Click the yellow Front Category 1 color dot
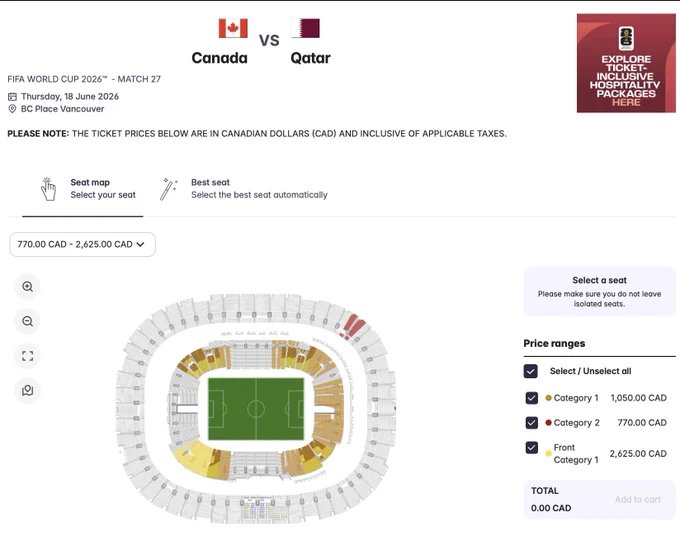Viewport: 680px width, 536px height. (548, 454)
